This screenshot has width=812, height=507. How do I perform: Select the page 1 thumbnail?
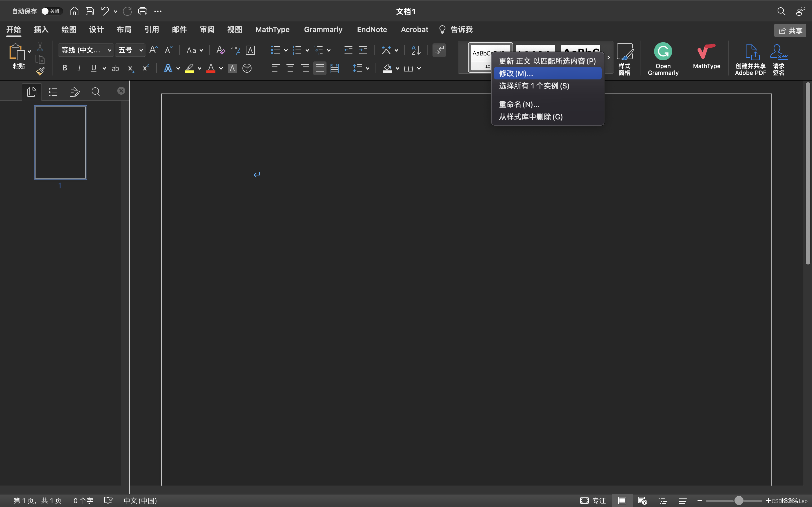pyautogui.click(x=60, y=143)
